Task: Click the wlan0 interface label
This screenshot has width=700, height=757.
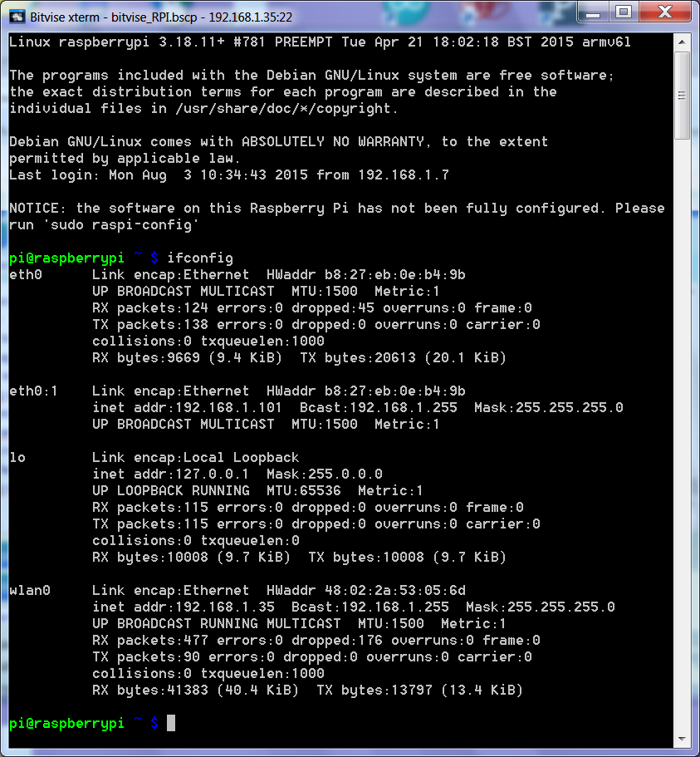Action: click(30, 590)
